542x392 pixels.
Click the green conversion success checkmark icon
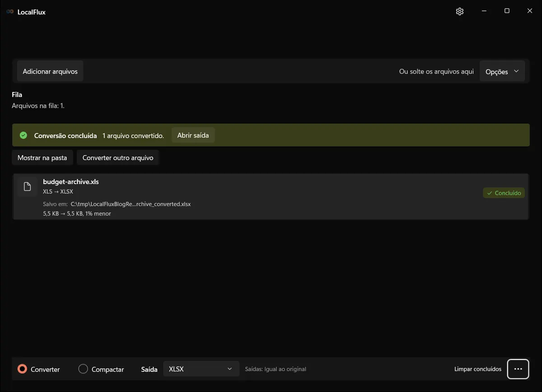click(x=23, y=135)
